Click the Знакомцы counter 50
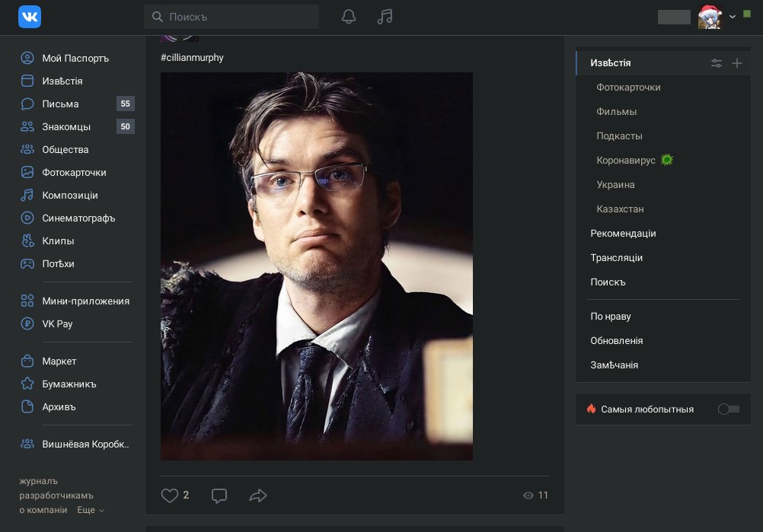This screenshot has height=532, width=763. 125,126
